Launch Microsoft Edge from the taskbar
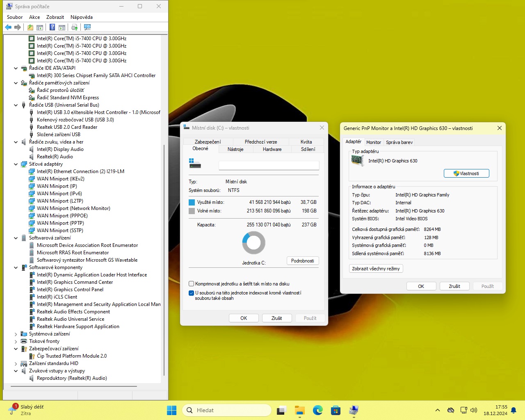The width and height of the screenshot is (525, 420). click(x=318, y=410)
